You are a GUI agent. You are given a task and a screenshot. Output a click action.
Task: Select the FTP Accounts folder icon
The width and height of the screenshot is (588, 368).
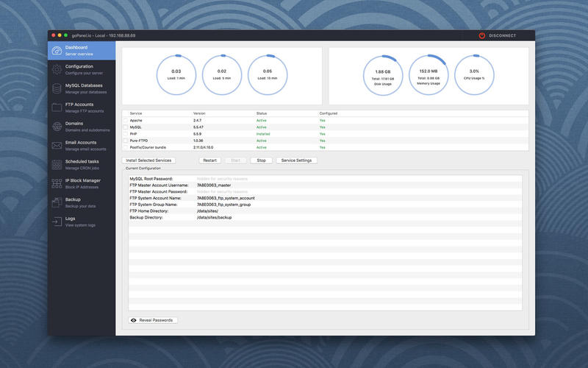click(57, 108)
